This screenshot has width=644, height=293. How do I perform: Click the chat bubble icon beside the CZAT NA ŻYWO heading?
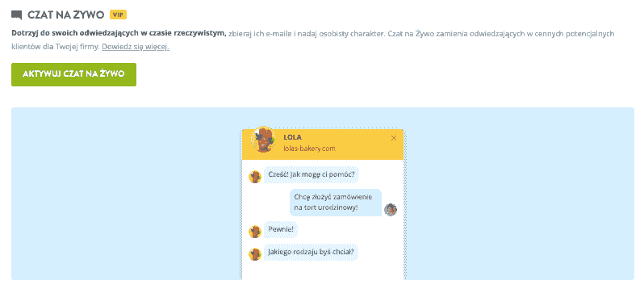pyautogui.click(x=16, y=15)
